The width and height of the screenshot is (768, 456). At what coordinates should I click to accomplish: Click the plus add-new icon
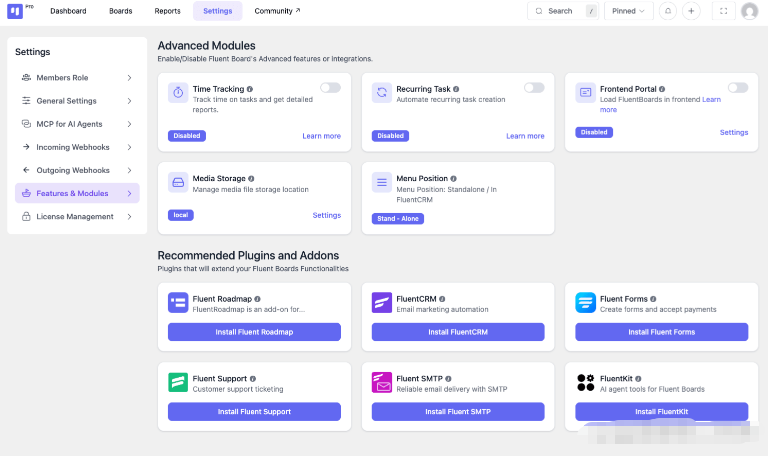(691, 11)
